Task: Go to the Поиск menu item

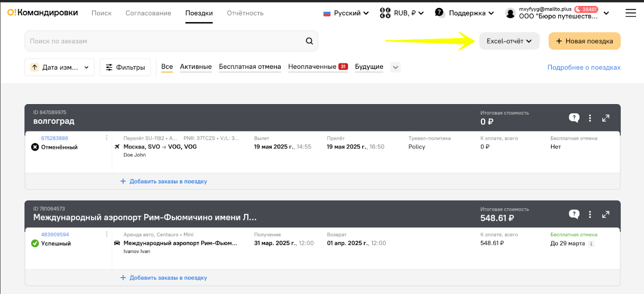Action: pos(101,13)
